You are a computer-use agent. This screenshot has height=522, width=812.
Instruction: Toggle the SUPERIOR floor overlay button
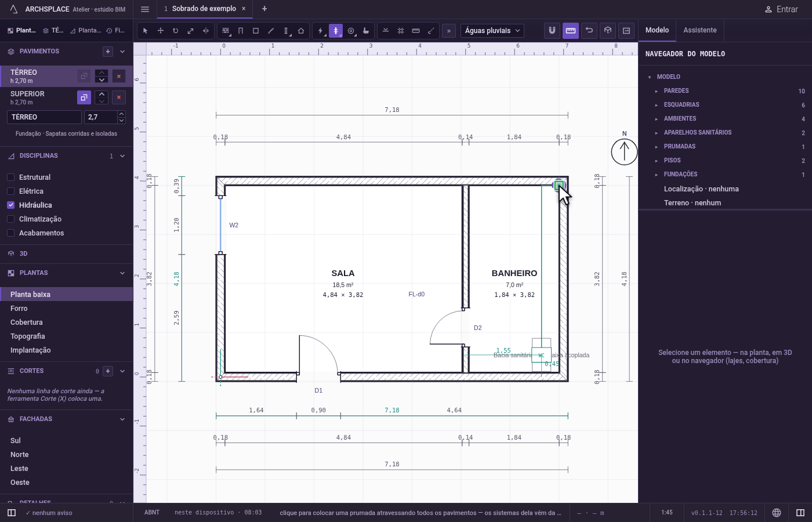84,97
